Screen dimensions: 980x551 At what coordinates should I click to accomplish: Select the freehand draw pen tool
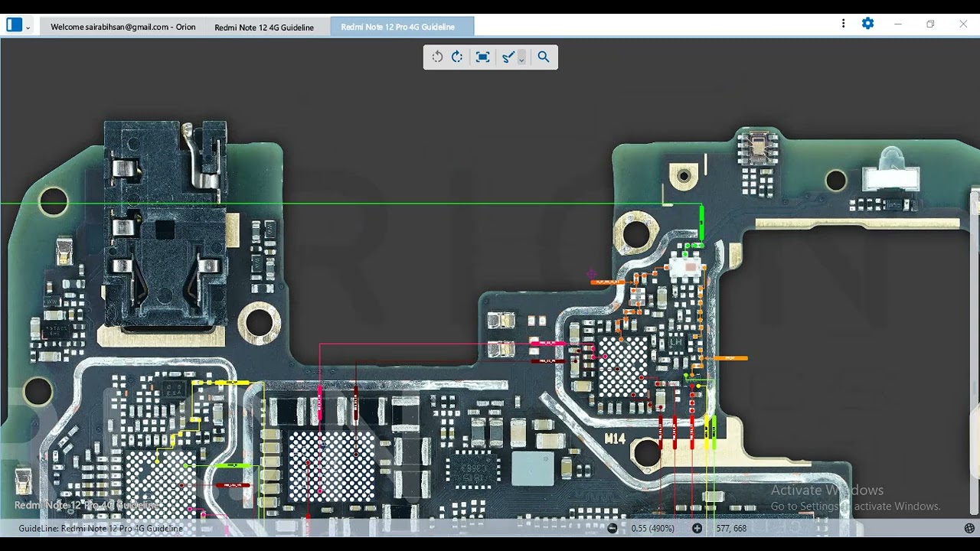[x=508, y=57]
